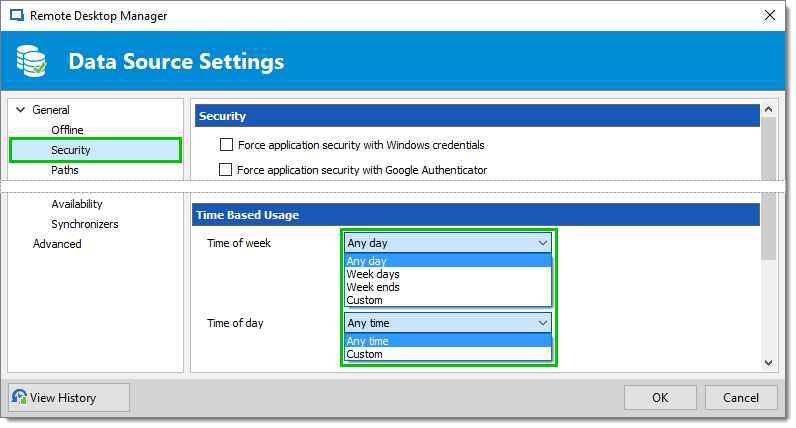Click the View History clock icon
Screen dimensions: 796x428
coord(19,397)
